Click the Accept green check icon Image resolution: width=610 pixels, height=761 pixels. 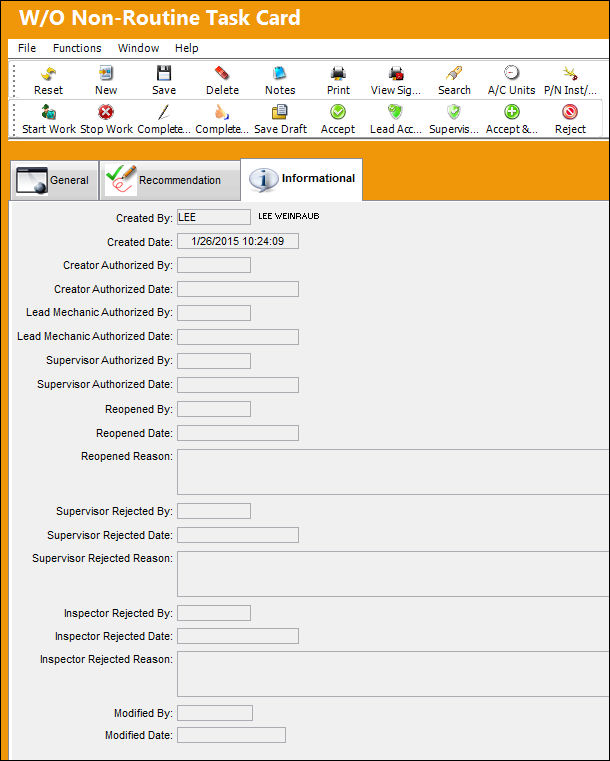click(338, 112)
